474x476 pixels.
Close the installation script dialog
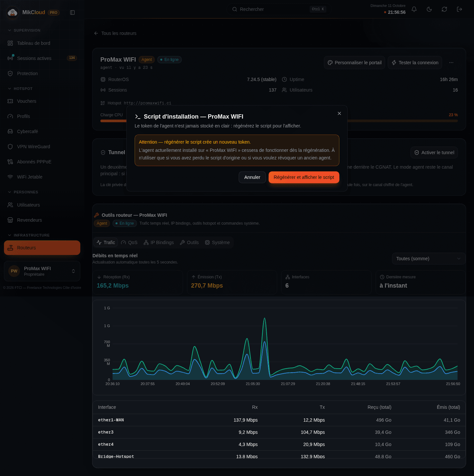tap(339, 113)
